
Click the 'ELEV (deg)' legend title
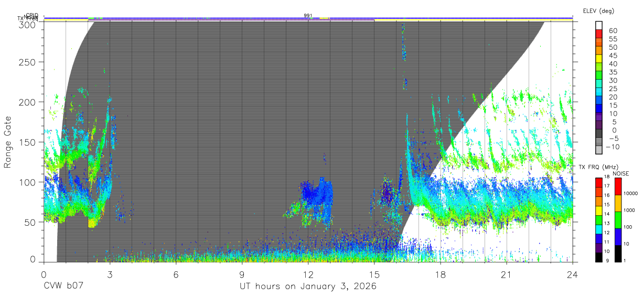click(598, 11)
